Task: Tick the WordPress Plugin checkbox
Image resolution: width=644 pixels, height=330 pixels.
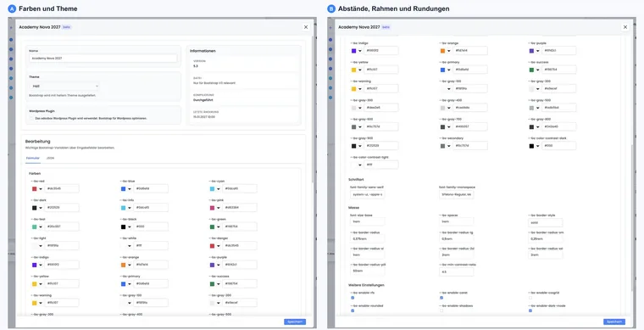Action: [31, 118]
